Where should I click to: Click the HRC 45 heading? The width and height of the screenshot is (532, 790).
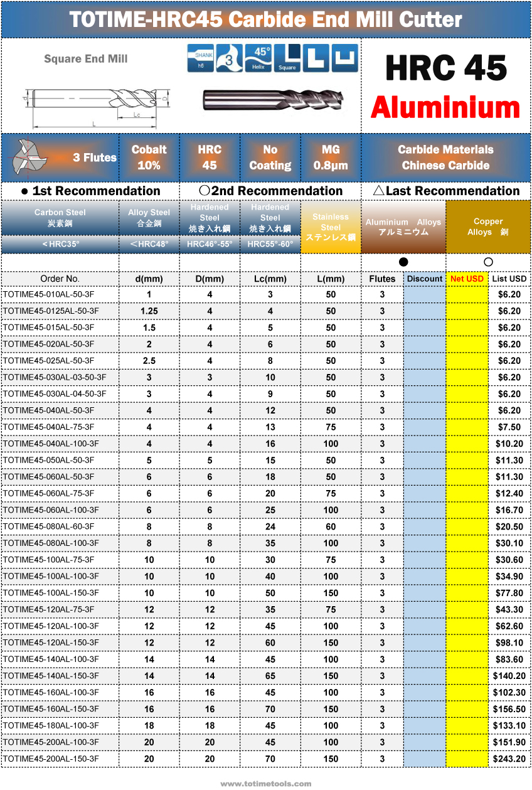click(445, 68)
